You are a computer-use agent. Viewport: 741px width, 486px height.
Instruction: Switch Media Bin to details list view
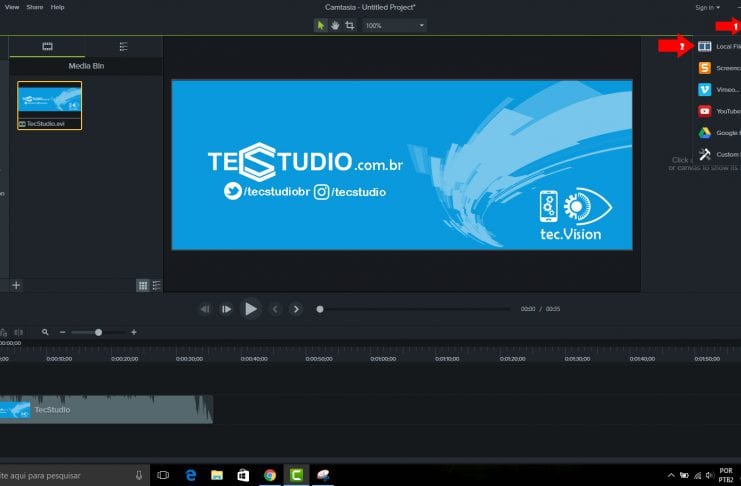click(156, 285)
